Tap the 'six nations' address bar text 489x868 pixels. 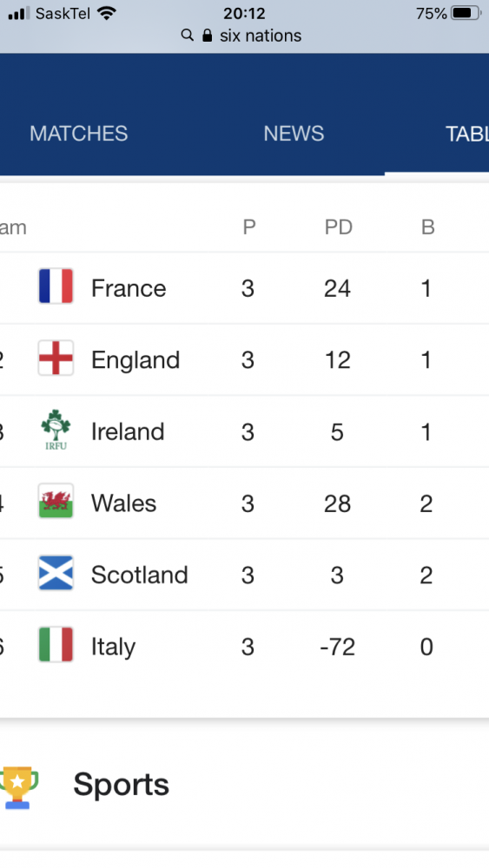click(x=261, y=36)
